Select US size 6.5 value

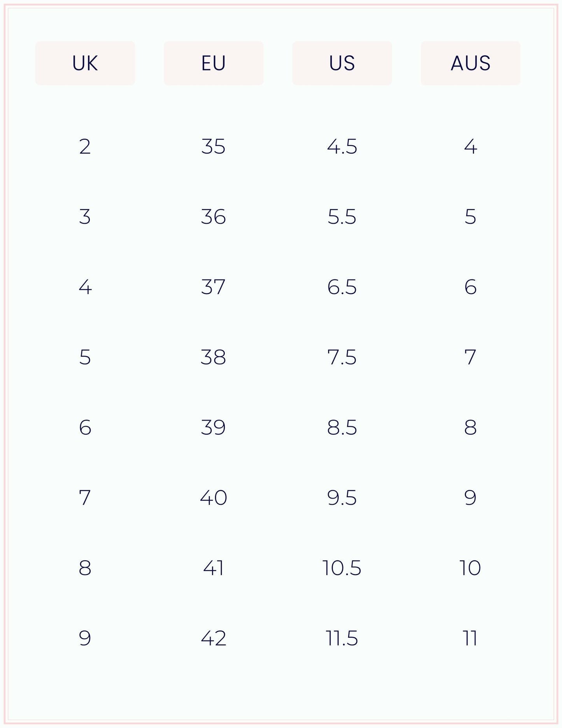point(342,287)
